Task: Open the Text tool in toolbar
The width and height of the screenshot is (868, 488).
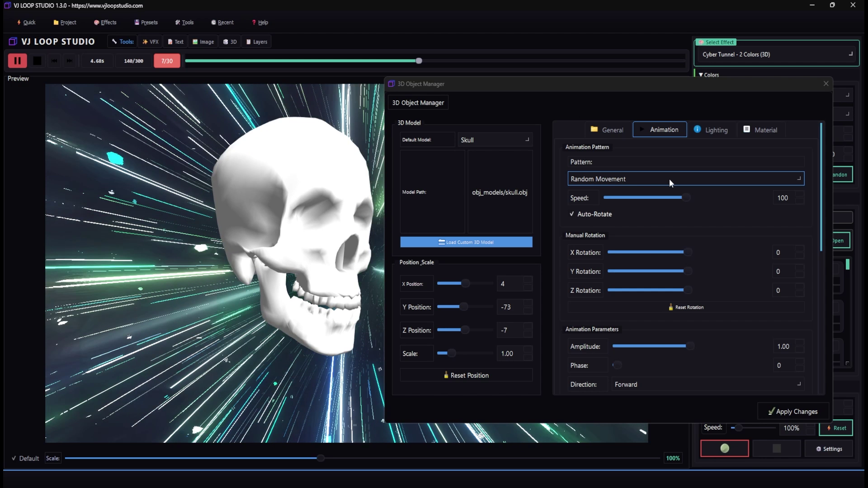Action: tap(176, 42)
